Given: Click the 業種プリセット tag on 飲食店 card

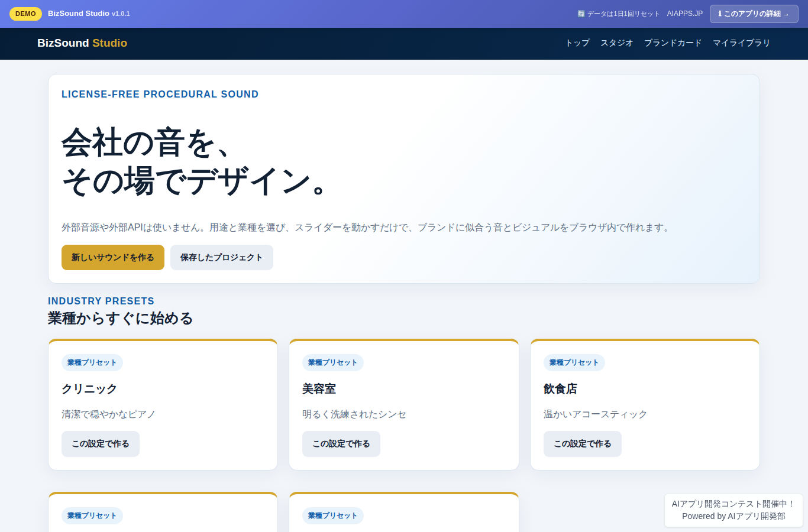Looking at the screenshot, I should pos(574,363).
